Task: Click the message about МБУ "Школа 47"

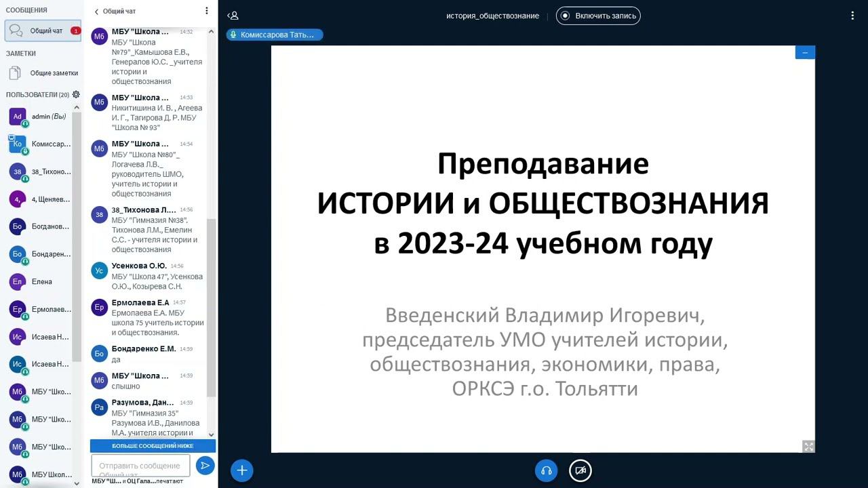Action: tap(157, 281)
